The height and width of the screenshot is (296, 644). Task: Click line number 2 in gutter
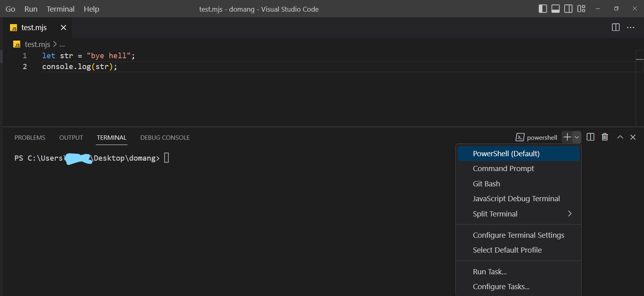(25, 67)
